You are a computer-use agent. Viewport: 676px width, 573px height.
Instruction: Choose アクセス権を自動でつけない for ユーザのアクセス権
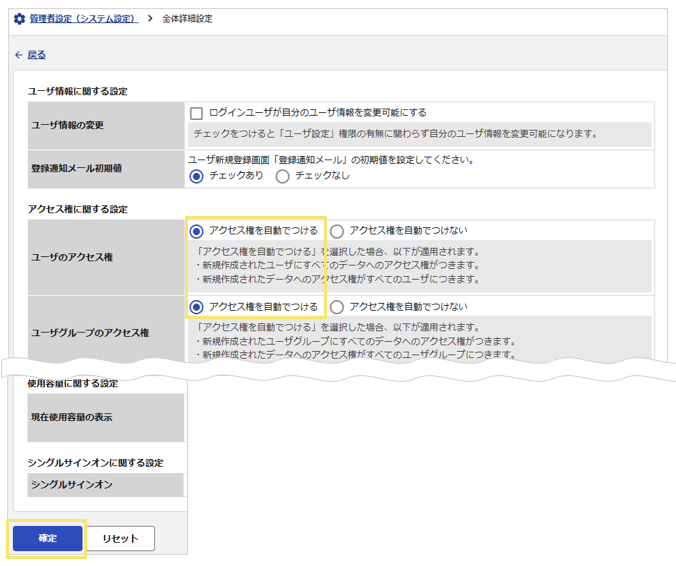point(337,232)
